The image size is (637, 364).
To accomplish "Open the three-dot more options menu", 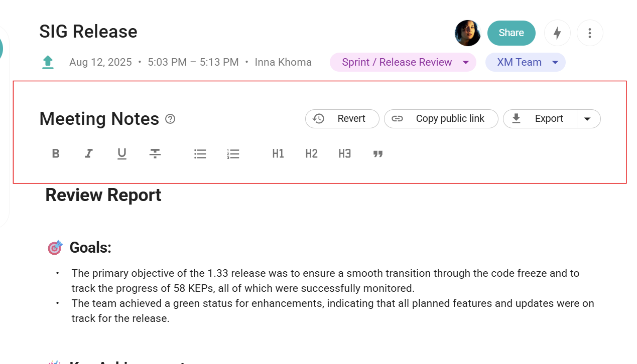I will point(590,33).
